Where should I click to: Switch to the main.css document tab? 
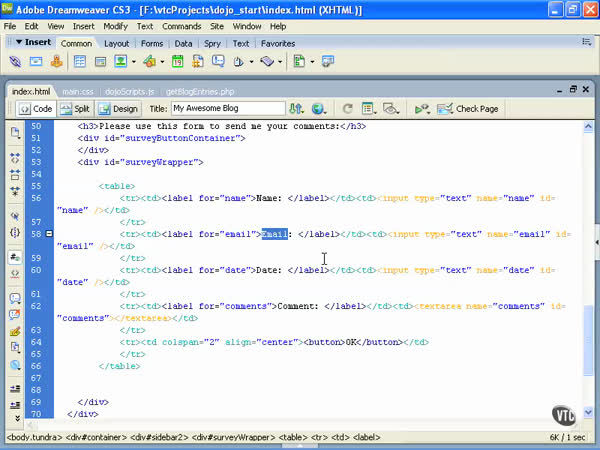click(x=78, y=90)
